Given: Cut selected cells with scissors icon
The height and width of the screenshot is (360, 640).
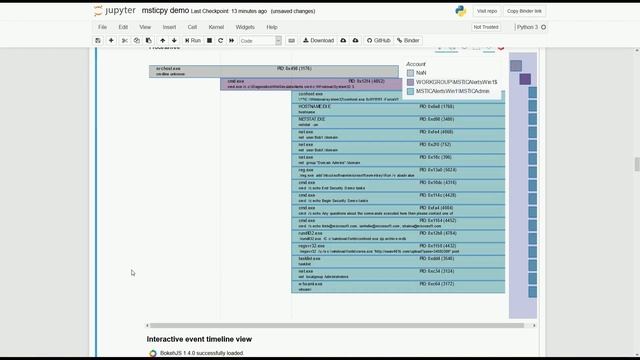Looking at the screenshot, I should click(x=124, y=40).
